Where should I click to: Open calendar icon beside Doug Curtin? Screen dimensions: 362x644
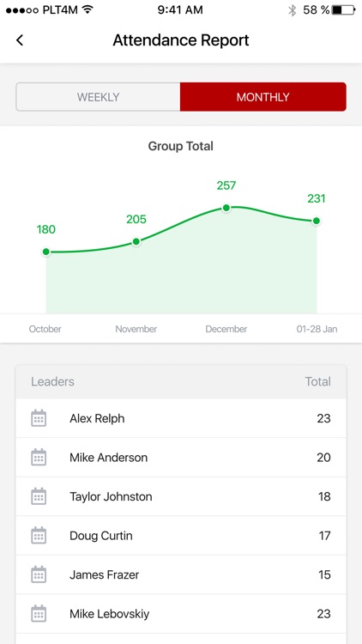[39, 535]
